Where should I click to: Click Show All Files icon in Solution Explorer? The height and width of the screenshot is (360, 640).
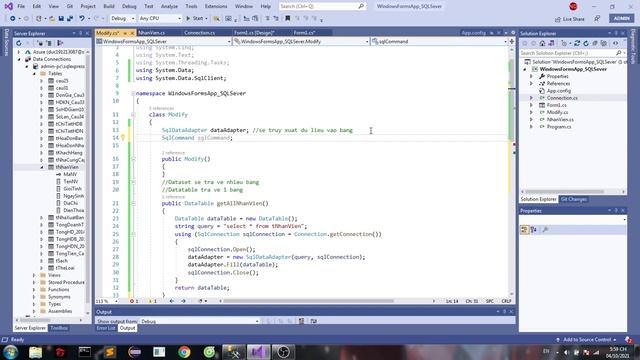click(x=604, y=43)
